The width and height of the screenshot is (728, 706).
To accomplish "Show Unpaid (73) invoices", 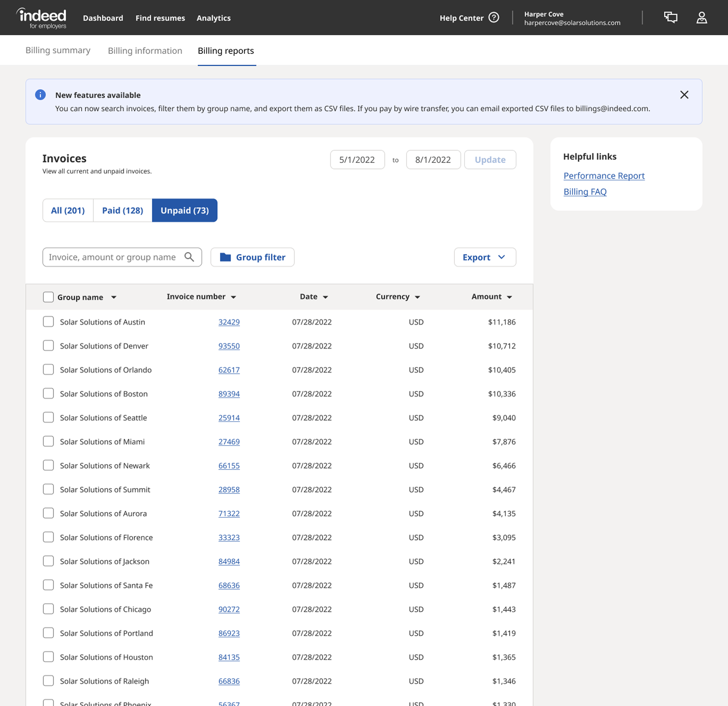I will pos(184,210).
